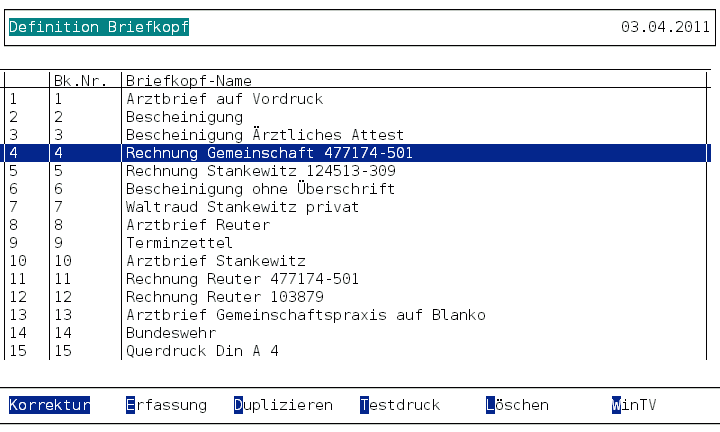
Task: Click the Definition Briefkopf title
Action: (x=99, y=27)
